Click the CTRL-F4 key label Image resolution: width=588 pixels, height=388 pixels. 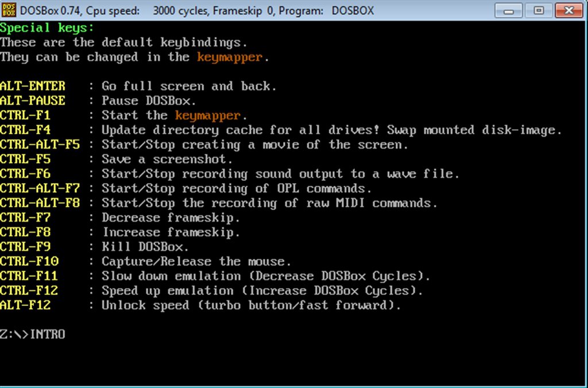pos(25,130)
